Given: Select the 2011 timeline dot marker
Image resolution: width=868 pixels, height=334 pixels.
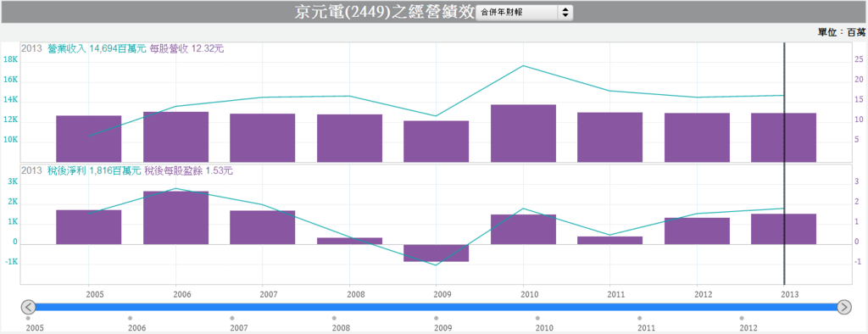Looking at the screenshot, I should pyautogui.click(x=640, y=318).
